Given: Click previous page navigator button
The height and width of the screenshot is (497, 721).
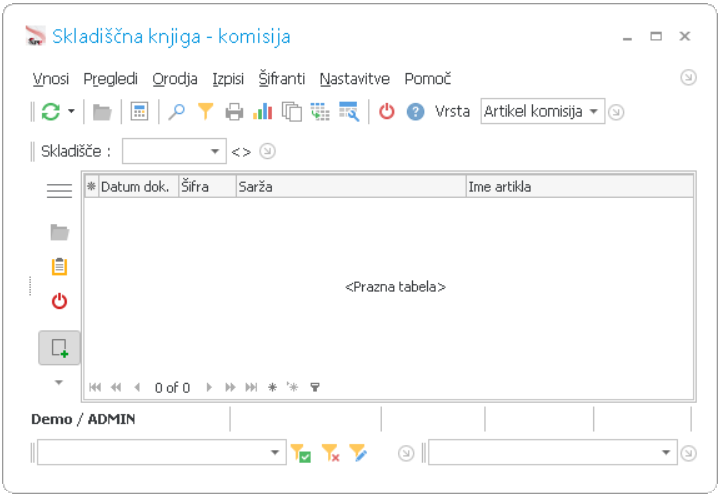Looking at the screenshot, I should click(x=116, y=387).
